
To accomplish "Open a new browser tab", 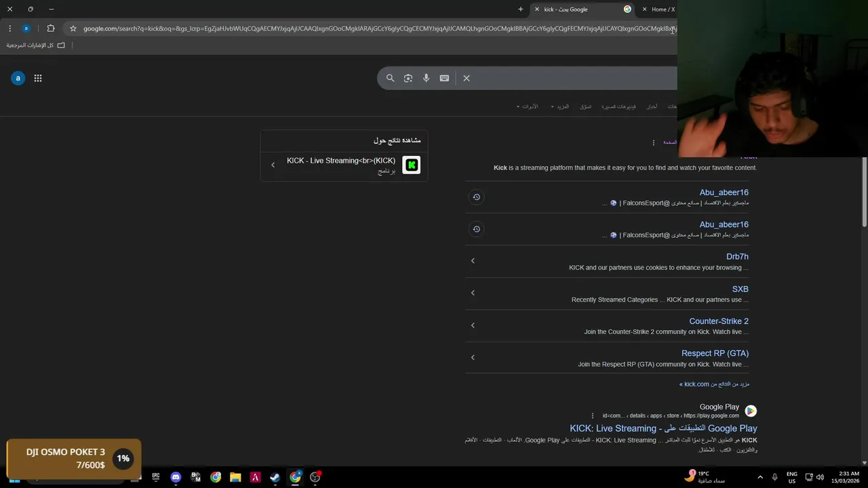I will pos(521,9).
